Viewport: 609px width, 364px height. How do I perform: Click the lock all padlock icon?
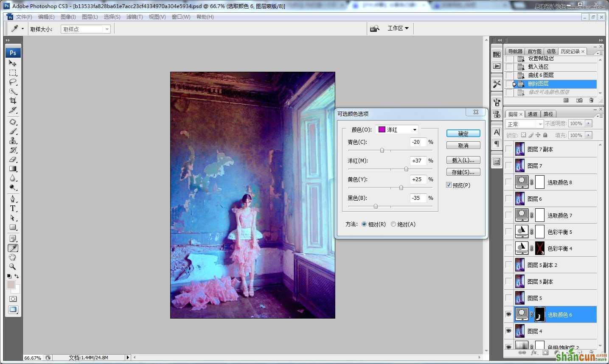point(545,135)
